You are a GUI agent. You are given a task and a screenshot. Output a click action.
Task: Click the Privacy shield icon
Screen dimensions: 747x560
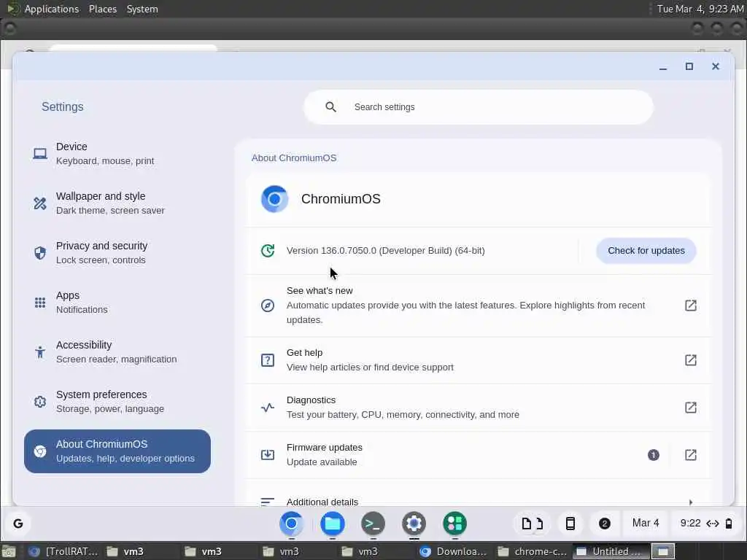click(40, 253)
